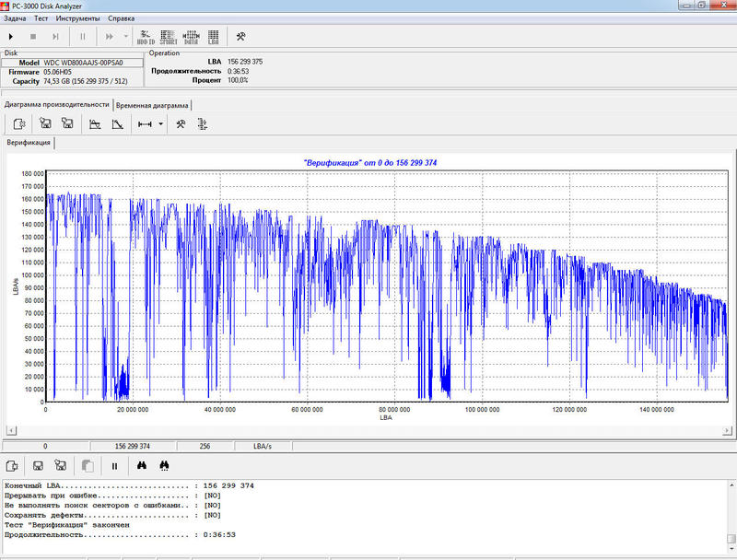
Task: Select the Верификация chart tab
Action: 29,144
